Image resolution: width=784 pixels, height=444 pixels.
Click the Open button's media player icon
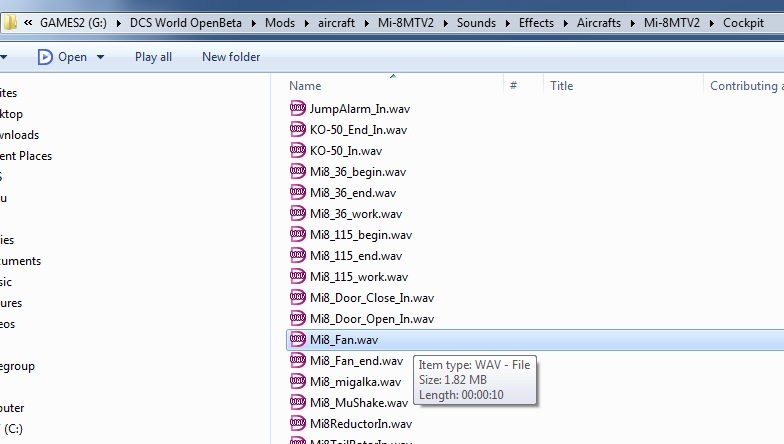pyautogui.click(x=45, y=57)
